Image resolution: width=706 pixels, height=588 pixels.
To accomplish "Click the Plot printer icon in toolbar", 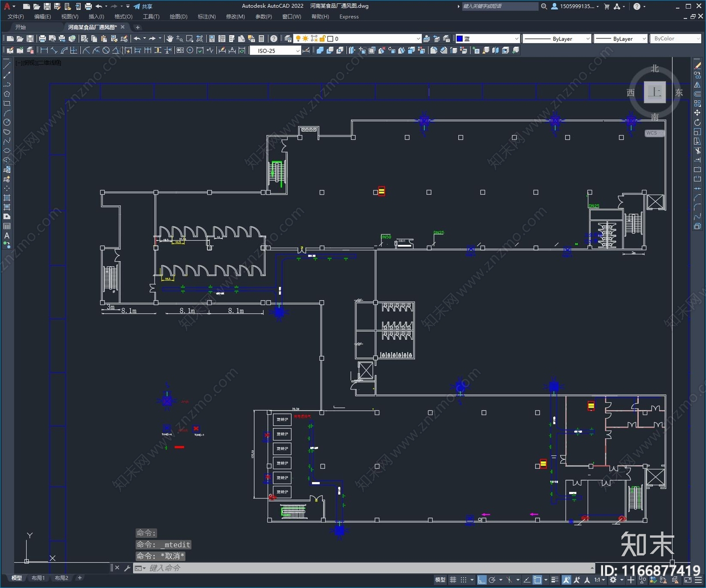I will pyautogui.click(x=42, y=39).
